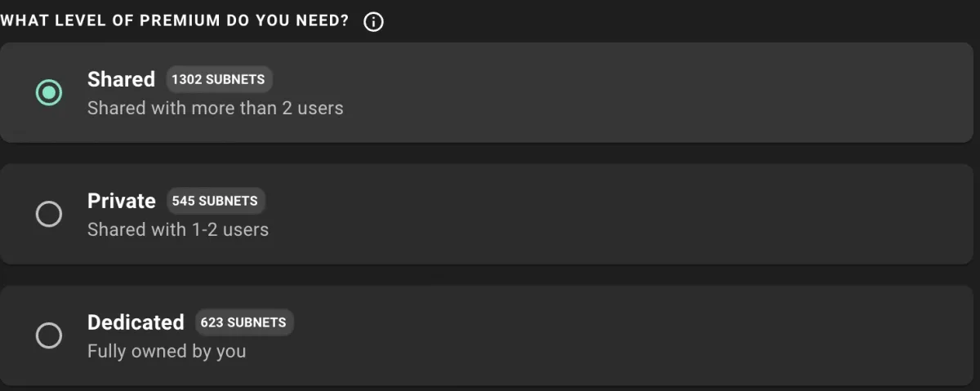Click the bold Dedicated option title
Image resolution: width=980 pixels, height=391 pixels.
[136, 322]
